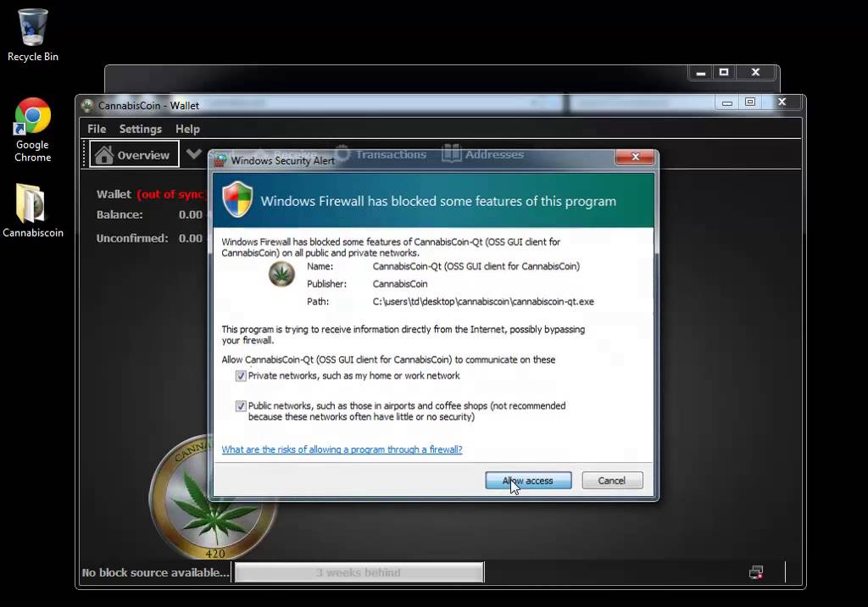The image size is (868, 607).
Task: Minimize the CannabisCoin Wallet window
Action: [x=727, y=103]
